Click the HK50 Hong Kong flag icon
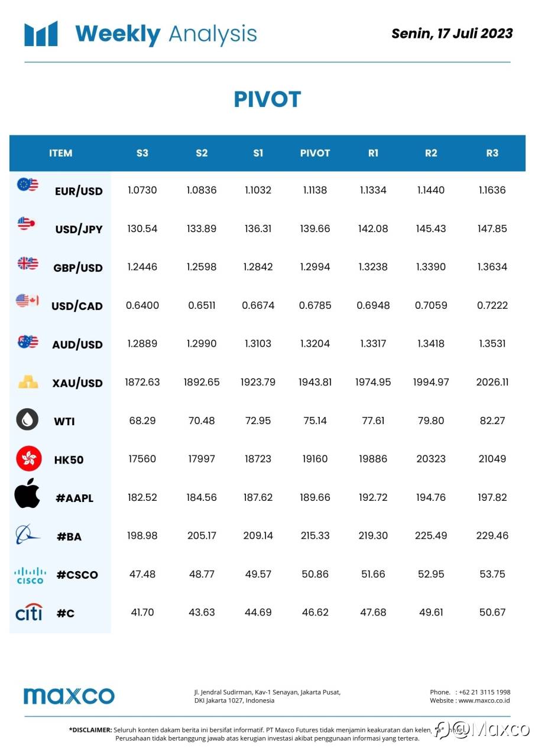This screenshot has width=535, height=756. point(28,458)
